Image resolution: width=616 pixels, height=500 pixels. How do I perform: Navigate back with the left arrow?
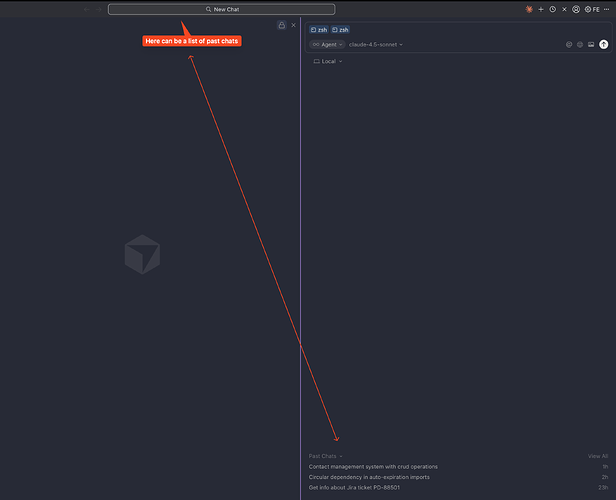point(86,9)
